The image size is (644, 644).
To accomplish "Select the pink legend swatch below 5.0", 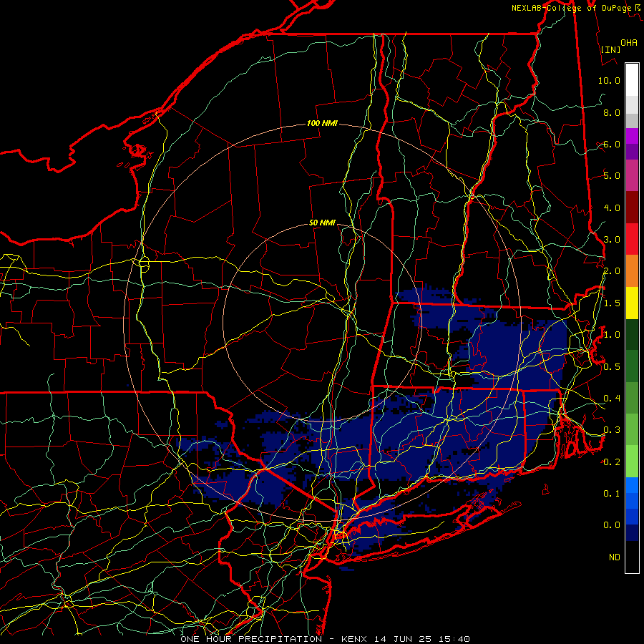I will click(x=632, y=176).
